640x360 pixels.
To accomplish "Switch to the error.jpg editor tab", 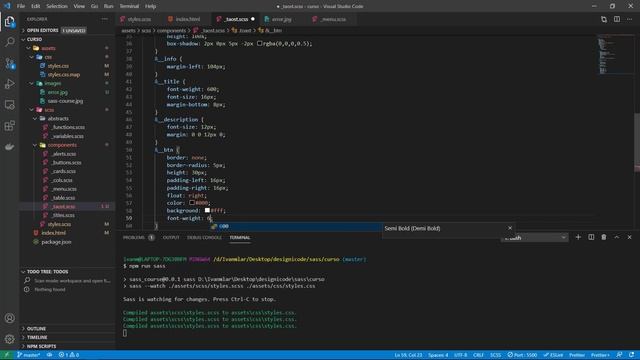I will pos(282,19).
